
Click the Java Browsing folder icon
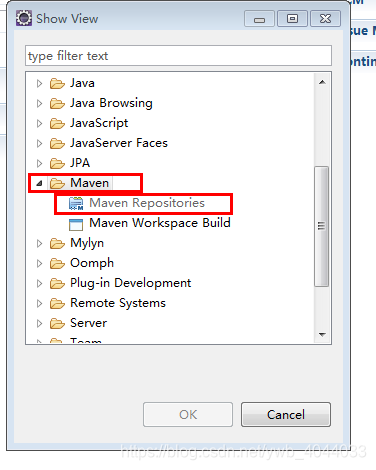click(57, 103)
